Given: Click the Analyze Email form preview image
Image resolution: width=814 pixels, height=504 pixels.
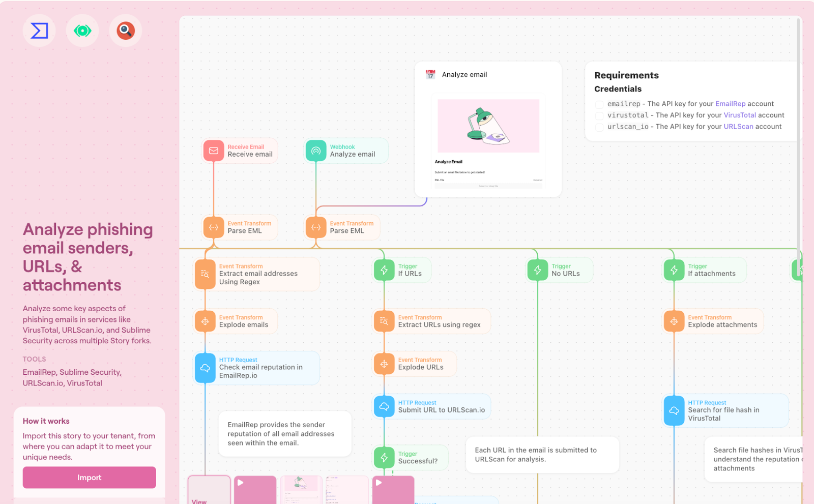Looking at the screenshot, I should point(488,126).
